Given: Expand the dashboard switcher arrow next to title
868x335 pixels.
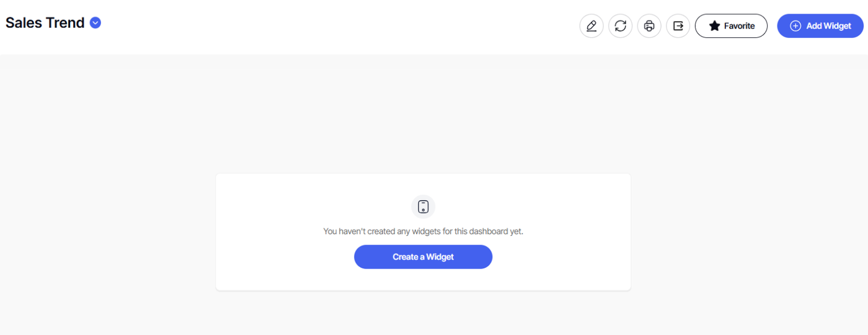Looking at the screenshot, I should (x=95, y=23).
